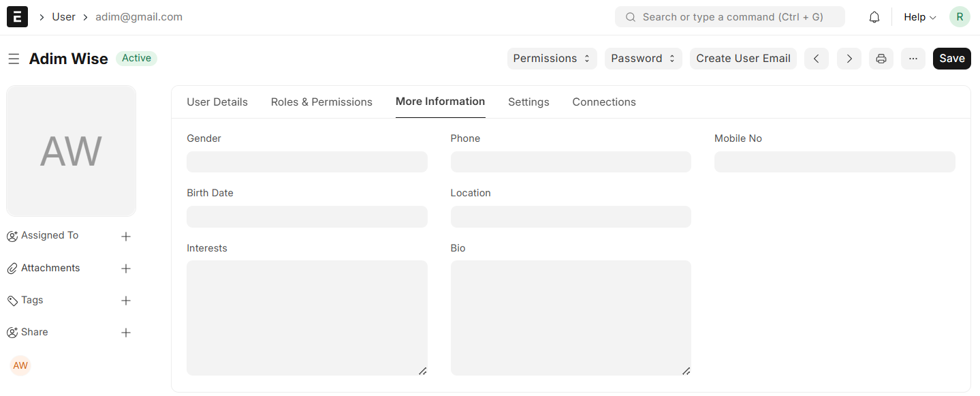This screenshot has width=980, height=396.
Task: Add a new attachment with plus icon
Action: point(125,269)
